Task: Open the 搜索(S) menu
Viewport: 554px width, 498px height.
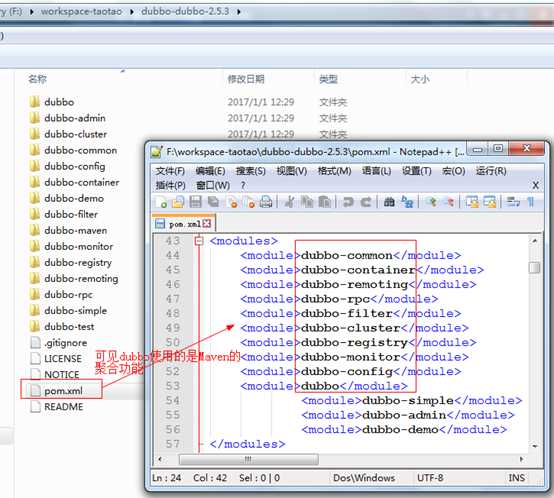Action: (x=251, y=171)
